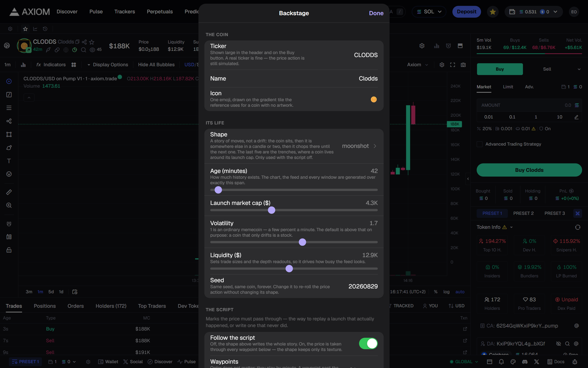
Task: Click the CLODDS ticker value field
Action: click(365, 55)
